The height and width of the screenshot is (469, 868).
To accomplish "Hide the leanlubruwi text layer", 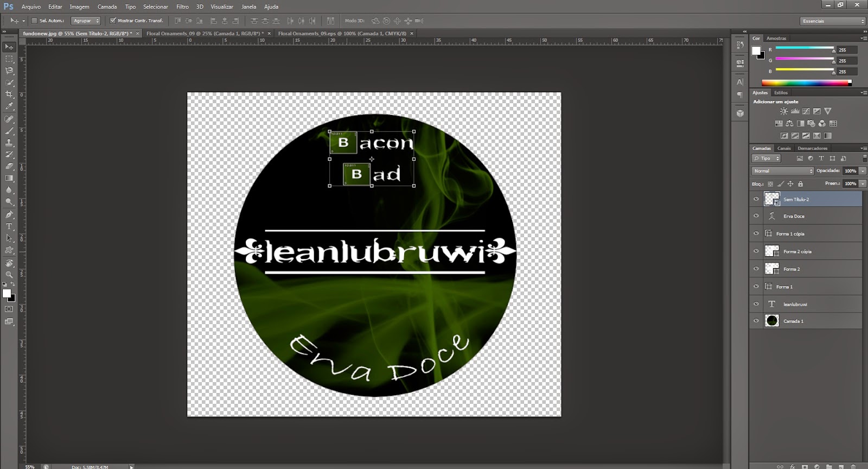I will pos(756,304).
